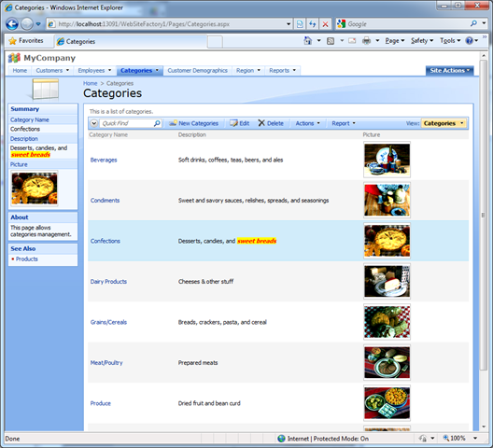This screenshot has height=448, width=493.
Task: Click the globe Internet zone icon in status bar
Action: click(281, 439)
